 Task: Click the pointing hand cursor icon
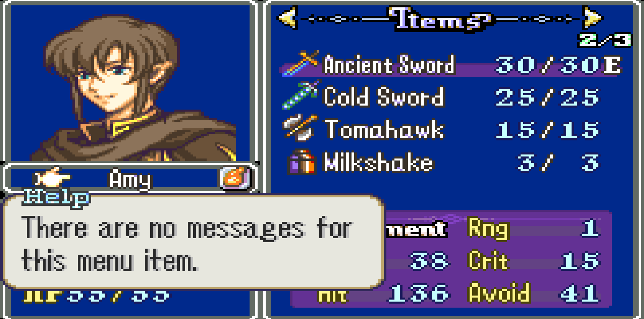point(52,178)
